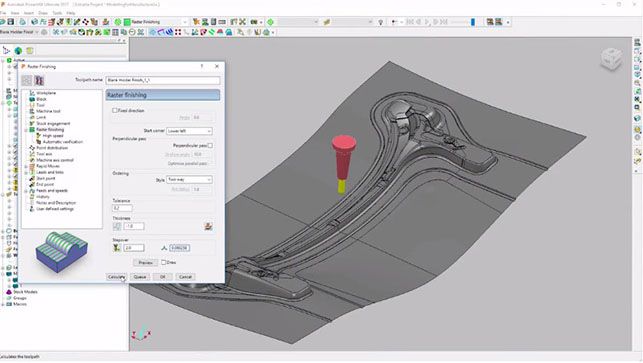
Task: Click the save project icon in toolbar
Action: [x=11, y=22]
